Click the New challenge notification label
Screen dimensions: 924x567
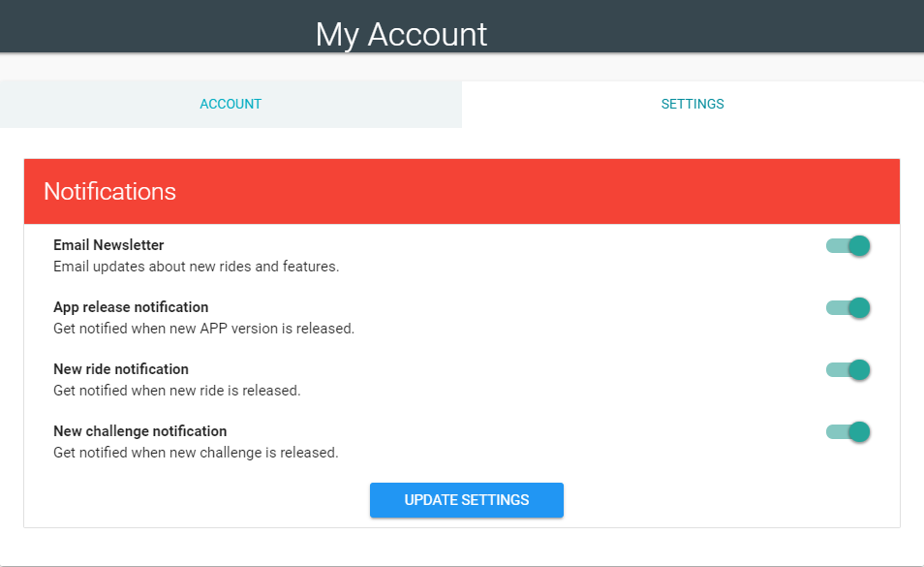pos(139,431)
